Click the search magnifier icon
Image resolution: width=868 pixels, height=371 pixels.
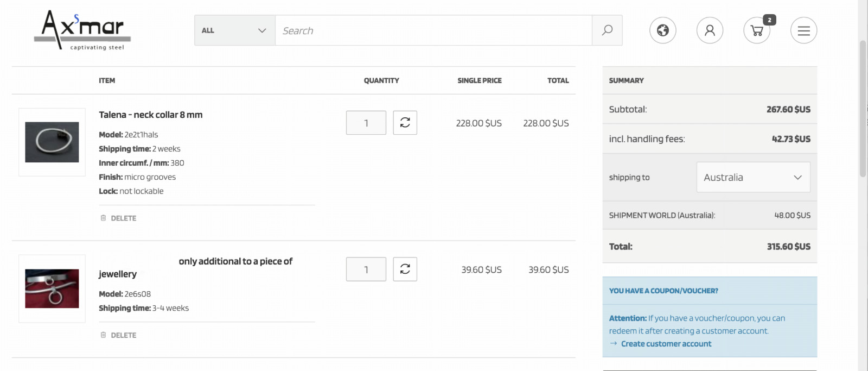pos(607,30)
